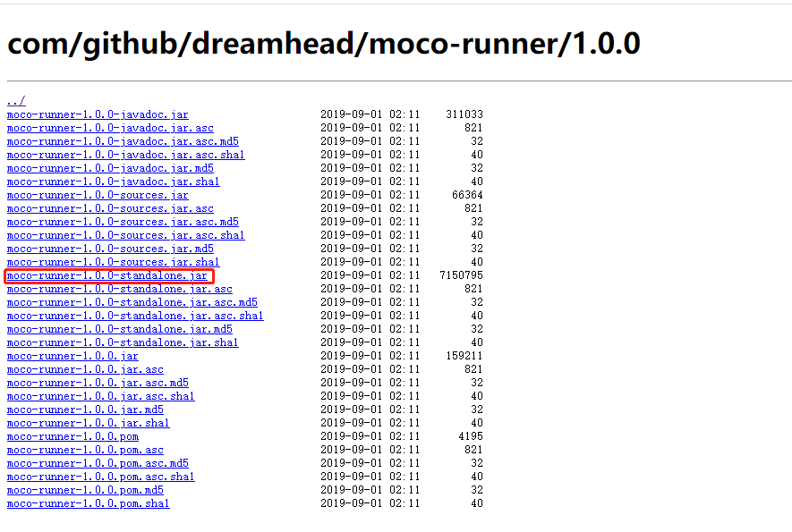The height and width of the screenshot is (532, 792).
Task: Open moco-runner-1.0.0-sources.jar.asc link
Action: (x=110, y=208)
